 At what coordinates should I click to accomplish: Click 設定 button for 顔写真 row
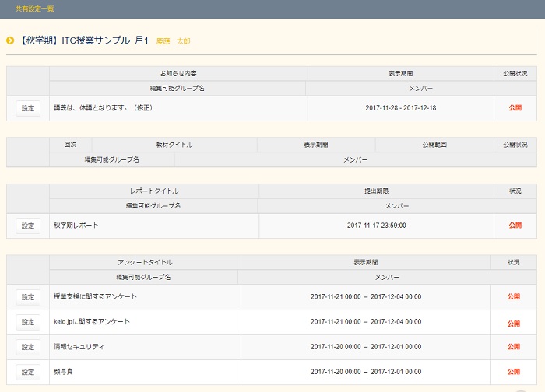coord(28,372)
